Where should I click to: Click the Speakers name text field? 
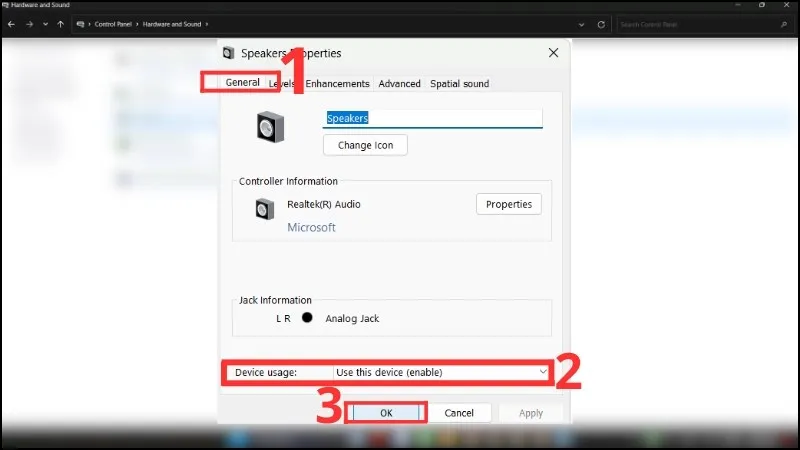click(x=432, y=118)
